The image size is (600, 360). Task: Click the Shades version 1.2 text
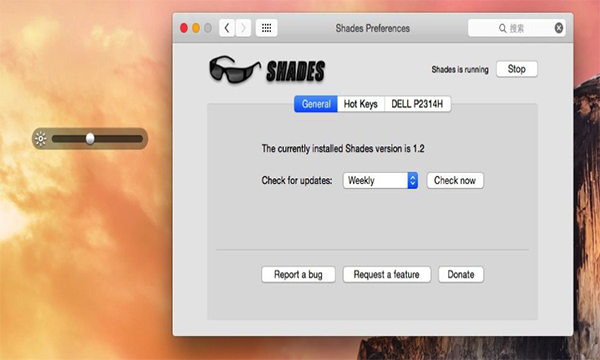pos(343,148)
